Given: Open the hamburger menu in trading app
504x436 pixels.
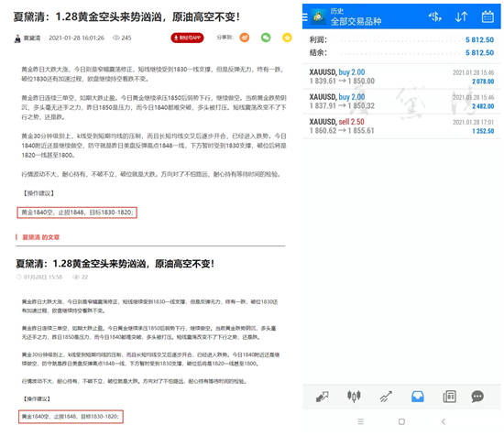Looking at the screenshot, I should [305, 16].
